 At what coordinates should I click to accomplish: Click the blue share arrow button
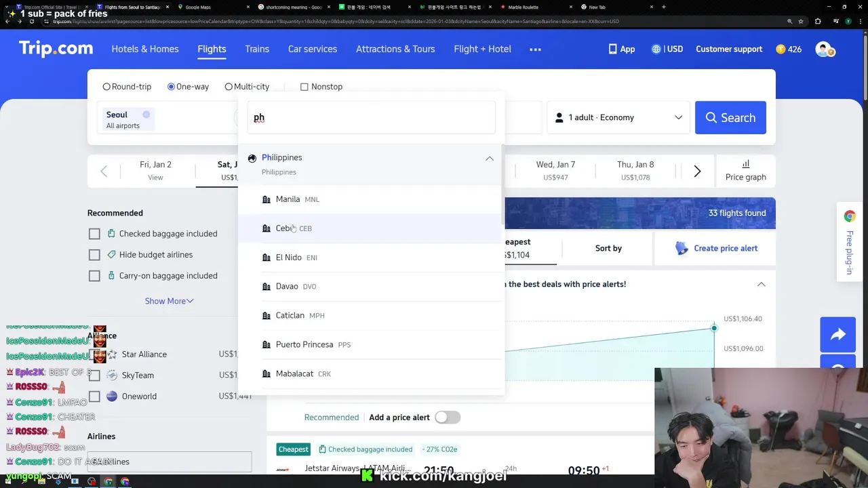click(838, 334)
